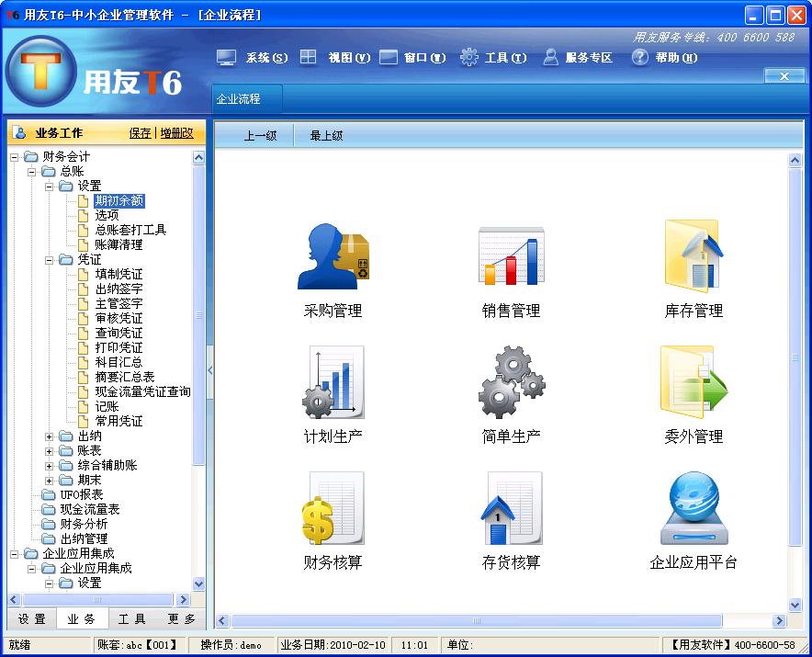
Task: Open the 采购管理 (Purchase Management) module icon
Action: [334, 262]
